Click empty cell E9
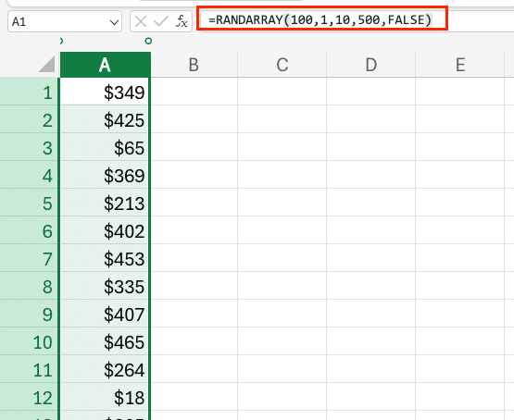The width and height of the screenshot is (514, 420). click(x=459, y=314)
